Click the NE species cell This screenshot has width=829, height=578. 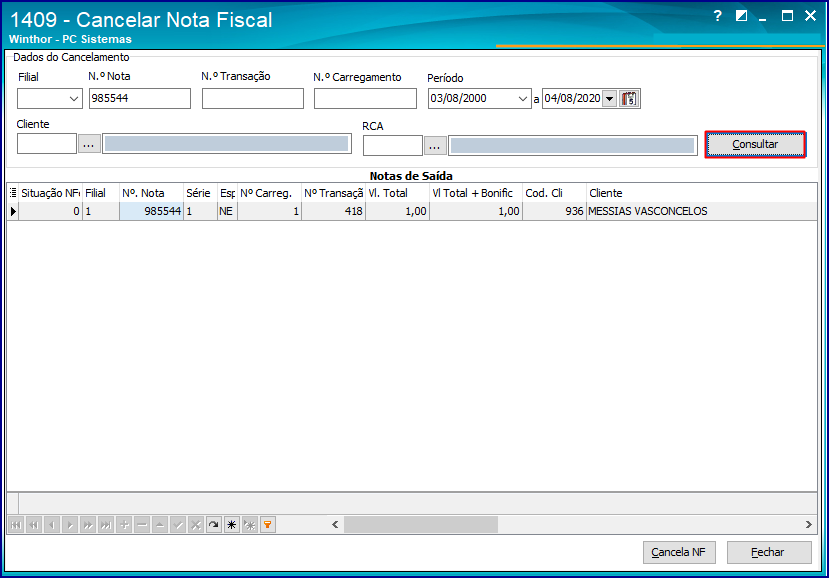(227, 212)
